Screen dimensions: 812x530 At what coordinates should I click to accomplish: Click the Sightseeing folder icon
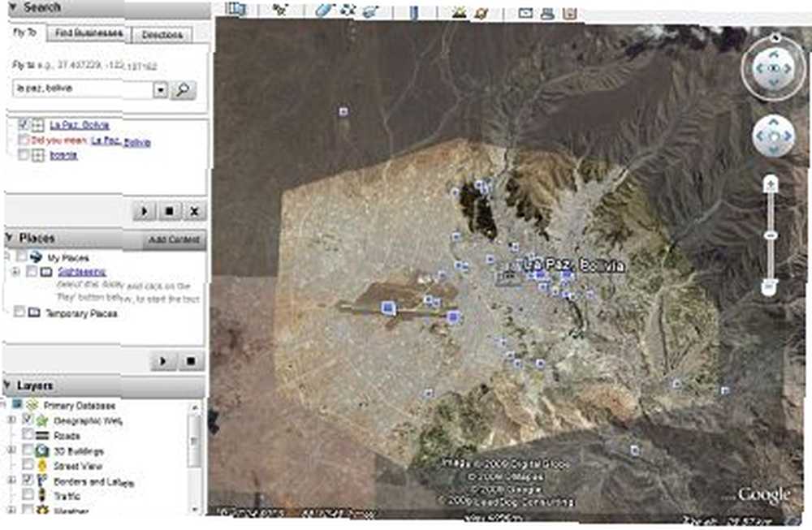tap(46, 272)
